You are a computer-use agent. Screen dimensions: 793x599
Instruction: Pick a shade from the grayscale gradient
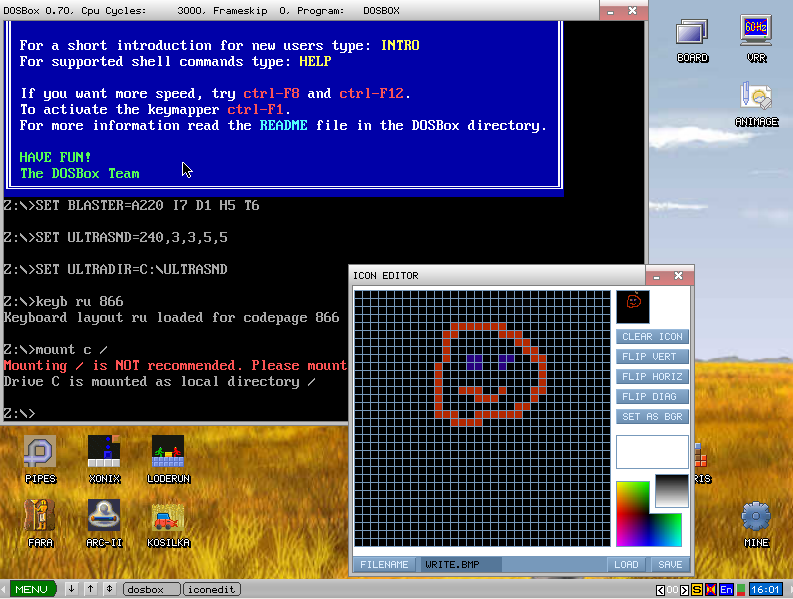pyautogui.click(x=672, y=491)
